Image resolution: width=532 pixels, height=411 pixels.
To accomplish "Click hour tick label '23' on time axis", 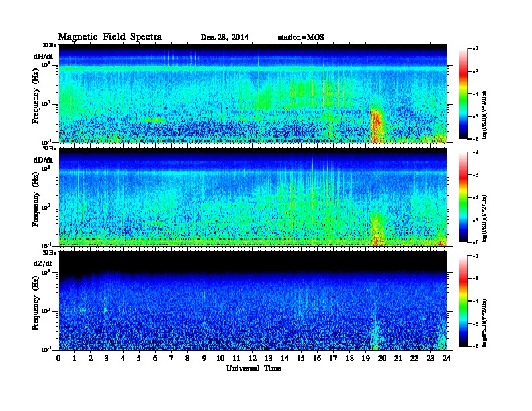I will coord(431,358).
